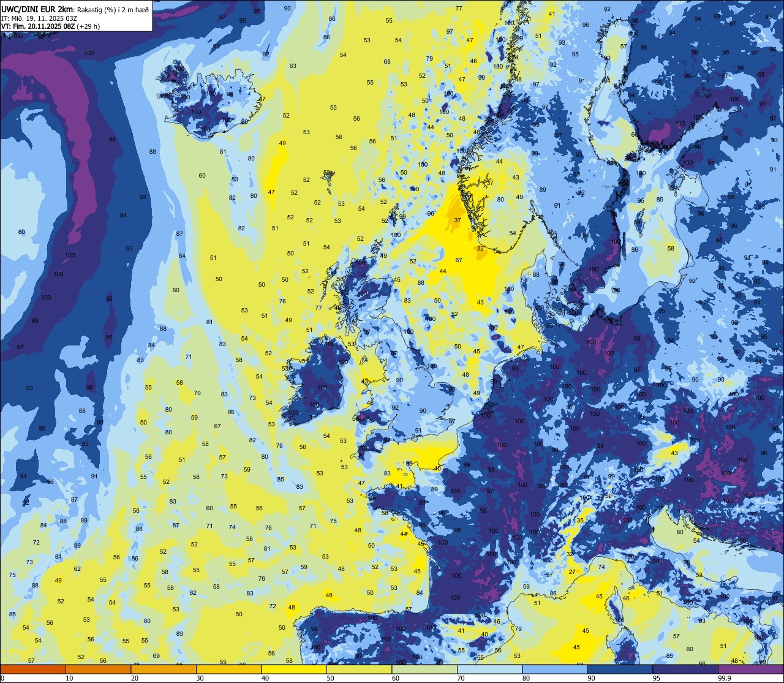The image size is (784, 683).
Task: Click the 0–10 dark orange legend swatch
Action: (33, 670)
